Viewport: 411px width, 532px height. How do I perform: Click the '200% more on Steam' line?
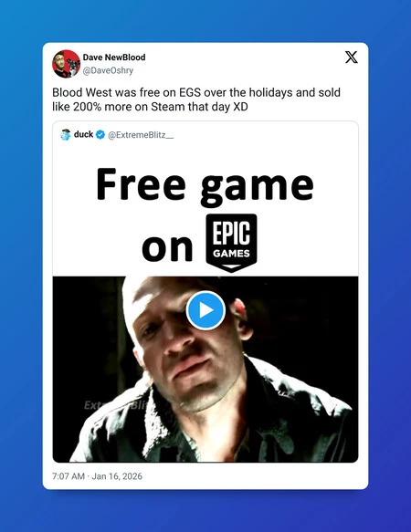pos(150,107)
